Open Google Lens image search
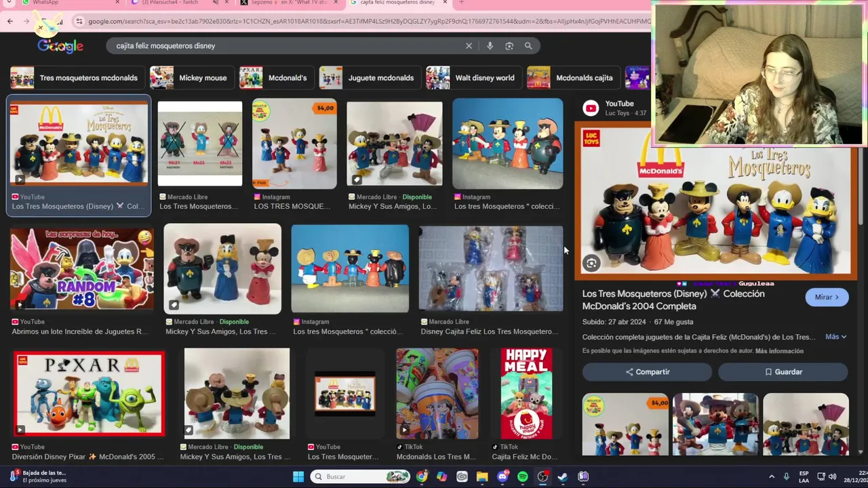The width and height of the screenshot is (868, 488). pos(509,46)
